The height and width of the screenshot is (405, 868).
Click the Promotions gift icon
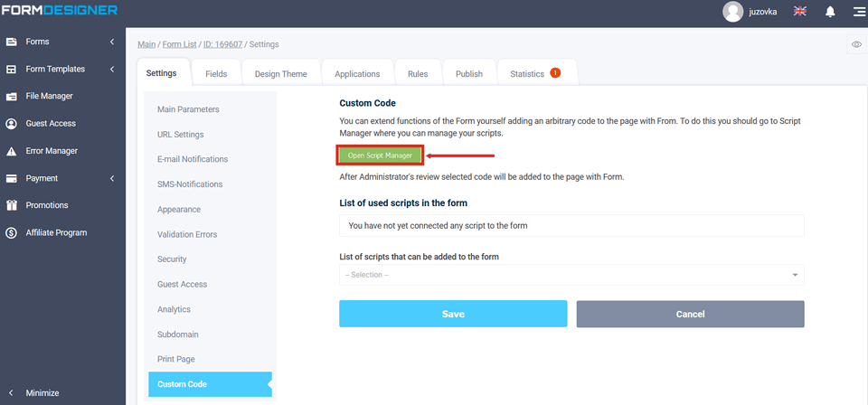click(x=12, y=205)
